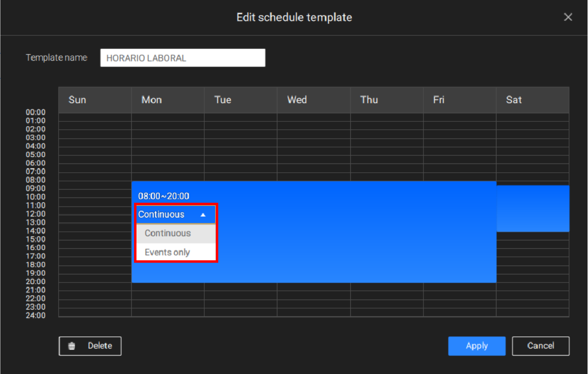Select the Tue column header
Viewport: 588px width, 374px height.
(241, 100)
